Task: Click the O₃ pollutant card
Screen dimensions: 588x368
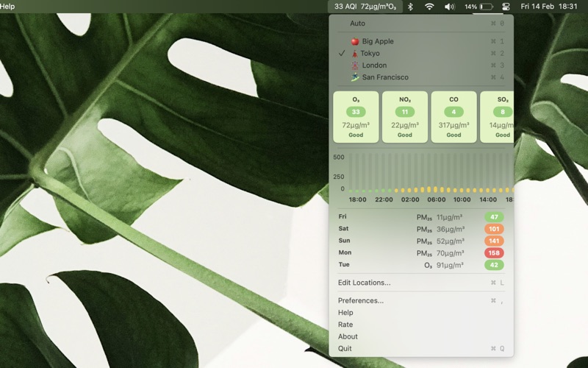Action: 356,117
